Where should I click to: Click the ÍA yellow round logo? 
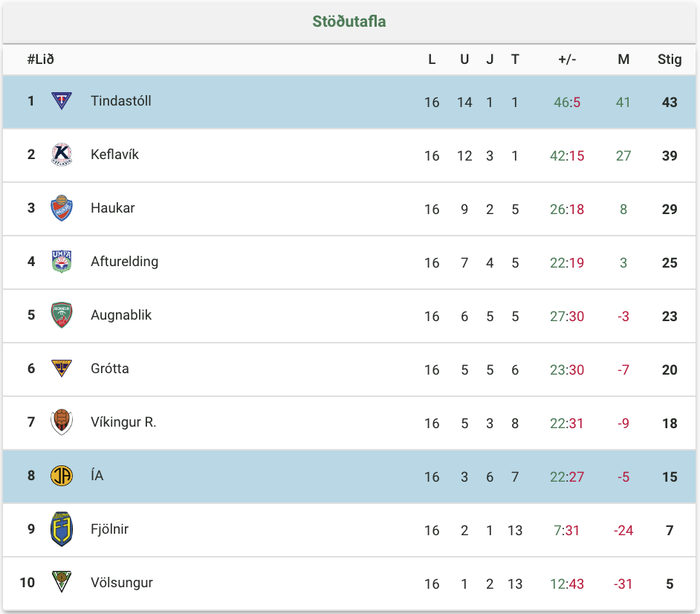click(x=62, y=476)
